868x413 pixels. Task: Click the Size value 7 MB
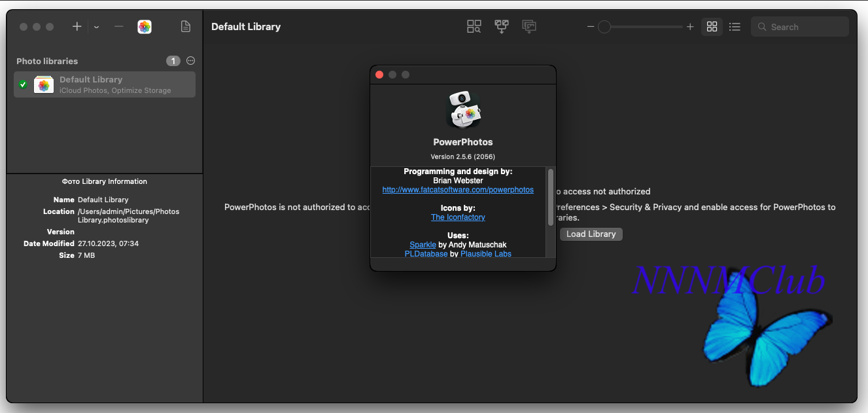(x=86, y=255)
